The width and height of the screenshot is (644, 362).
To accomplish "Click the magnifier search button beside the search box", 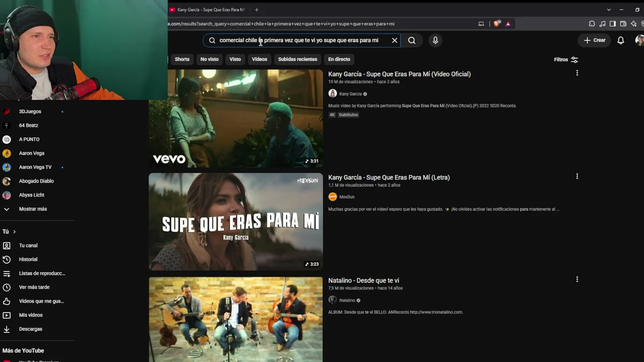I will (412, 40).
